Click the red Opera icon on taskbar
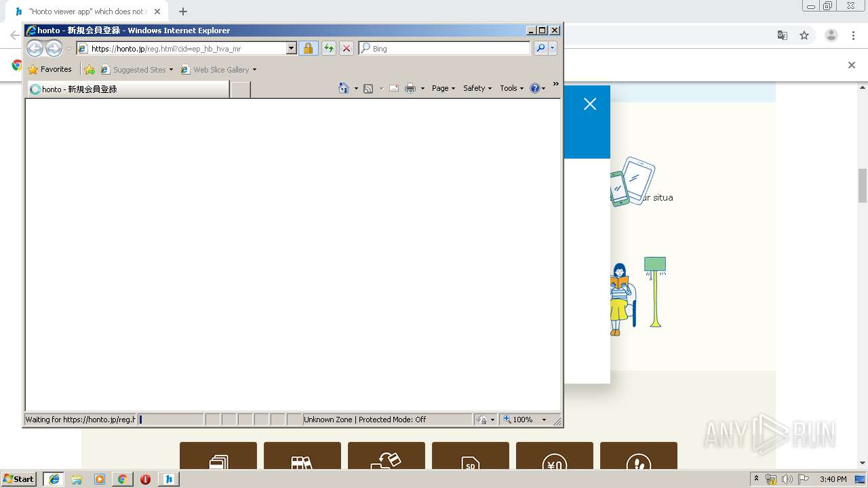868x488 pixels. click(x=145, y=479)
